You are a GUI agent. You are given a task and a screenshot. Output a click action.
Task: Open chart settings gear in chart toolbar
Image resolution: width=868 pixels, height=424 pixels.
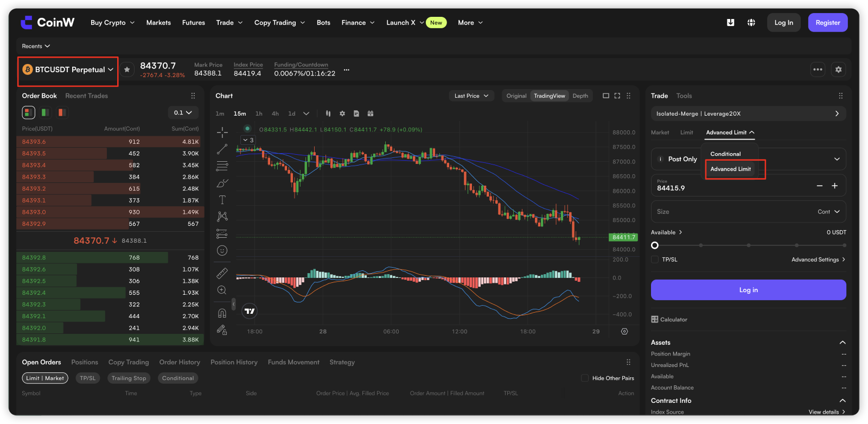(342, 113)
